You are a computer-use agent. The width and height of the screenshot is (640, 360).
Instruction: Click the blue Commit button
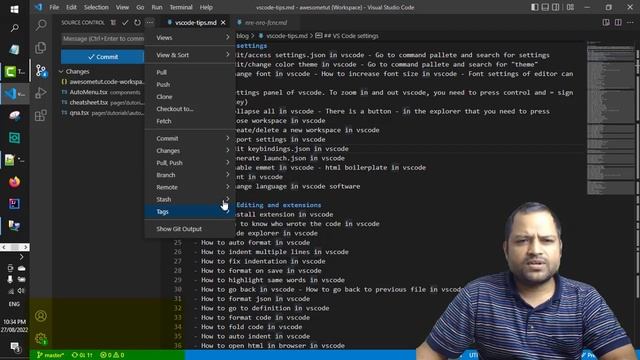click(x=102, y=57)
